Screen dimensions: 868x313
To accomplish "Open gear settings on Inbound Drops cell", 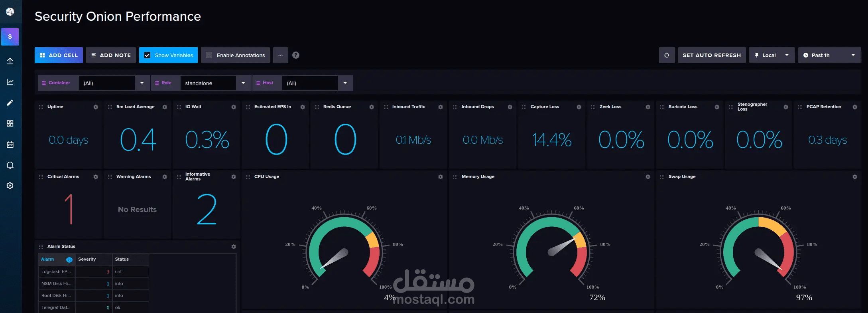I will pos(510,107).
